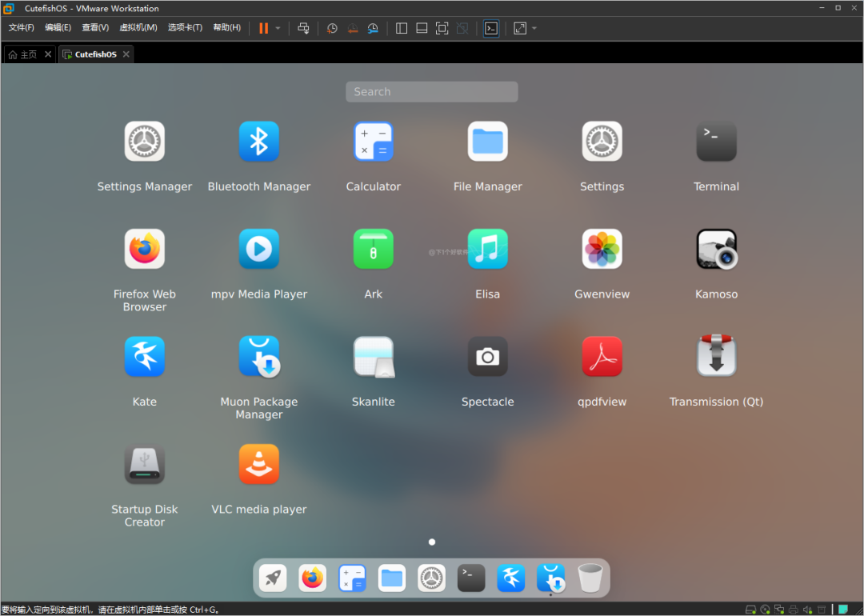Click the launcher Search field
864x616 pixels.
coord(431,91)
